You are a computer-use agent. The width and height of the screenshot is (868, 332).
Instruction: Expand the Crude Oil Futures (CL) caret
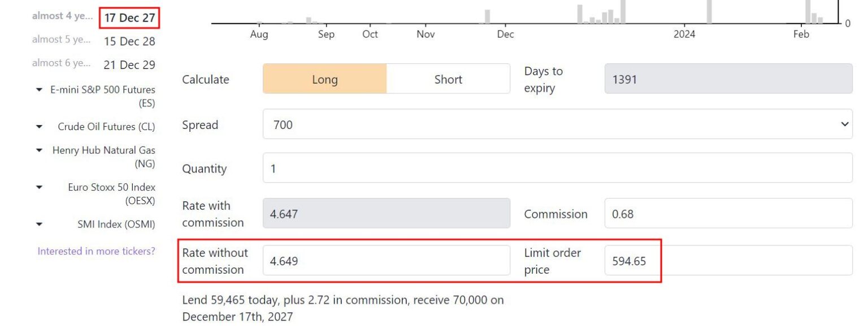click(39, 127)
